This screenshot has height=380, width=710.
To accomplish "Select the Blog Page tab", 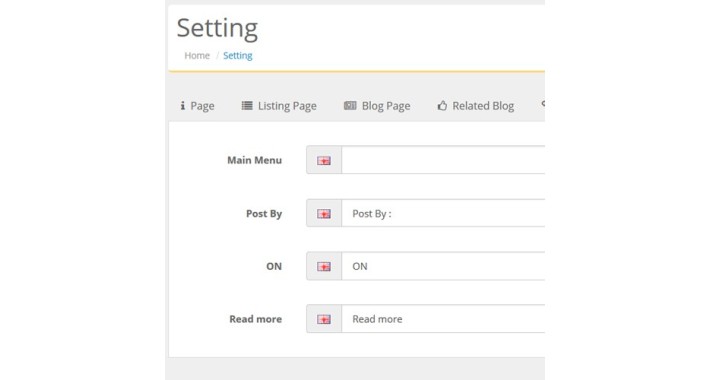I will [x=377, y=106].
